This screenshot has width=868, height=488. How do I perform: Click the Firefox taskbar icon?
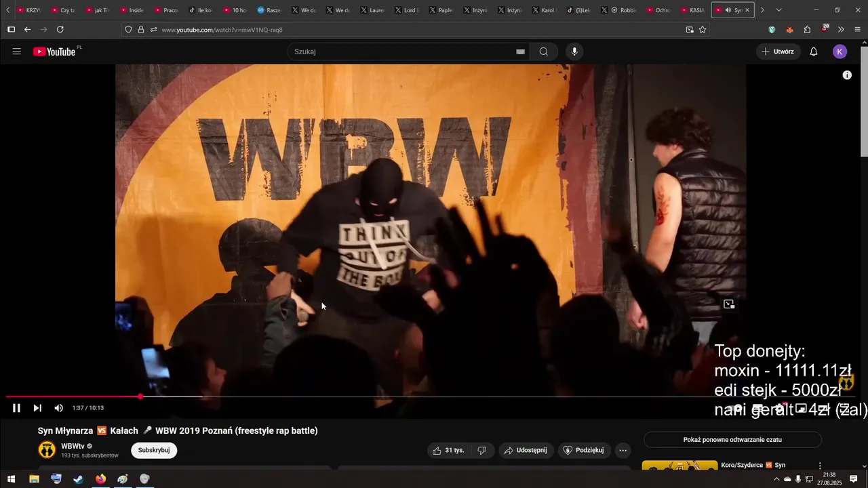pyautogui.click(x=101, y=479)
